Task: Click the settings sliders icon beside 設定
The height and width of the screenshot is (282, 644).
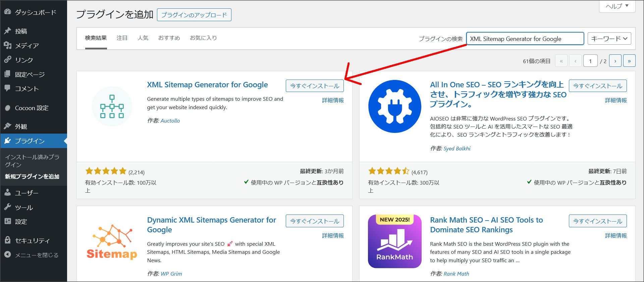Action: pyautogui.click(x=7, y=222)
